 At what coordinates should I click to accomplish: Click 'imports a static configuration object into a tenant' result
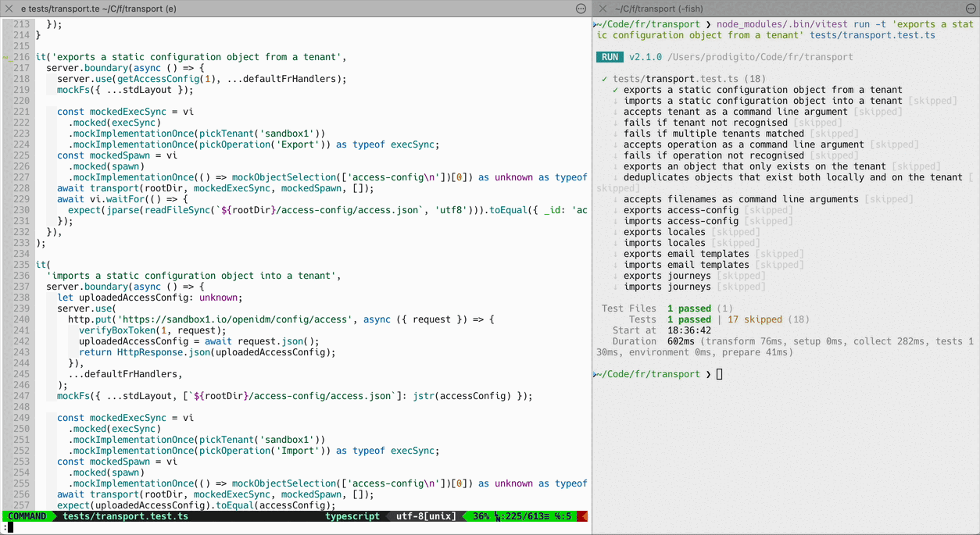click(x=763, y=101)
